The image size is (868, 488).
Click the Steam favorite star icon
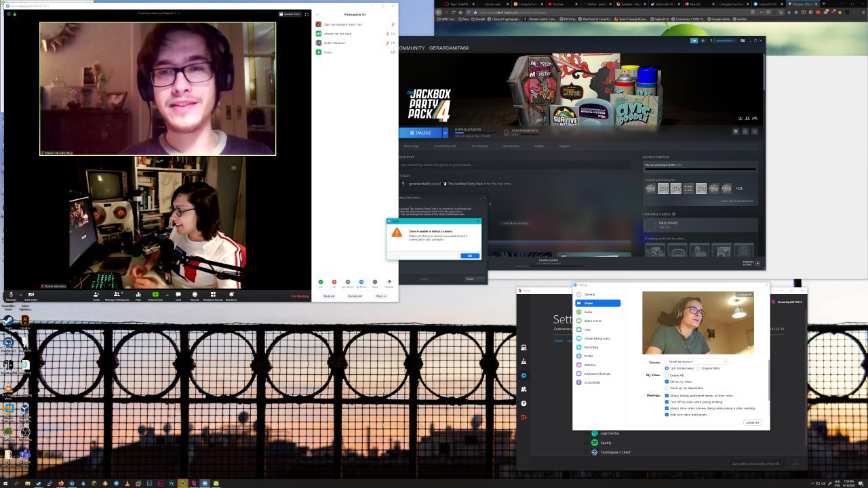[x=755, y=131]
